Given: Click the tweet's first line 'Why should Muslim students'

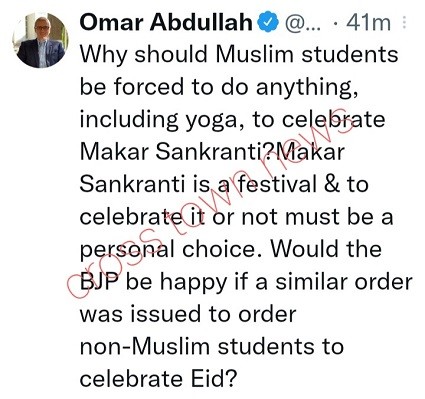Looking at the screenshot, I should 239,54.
